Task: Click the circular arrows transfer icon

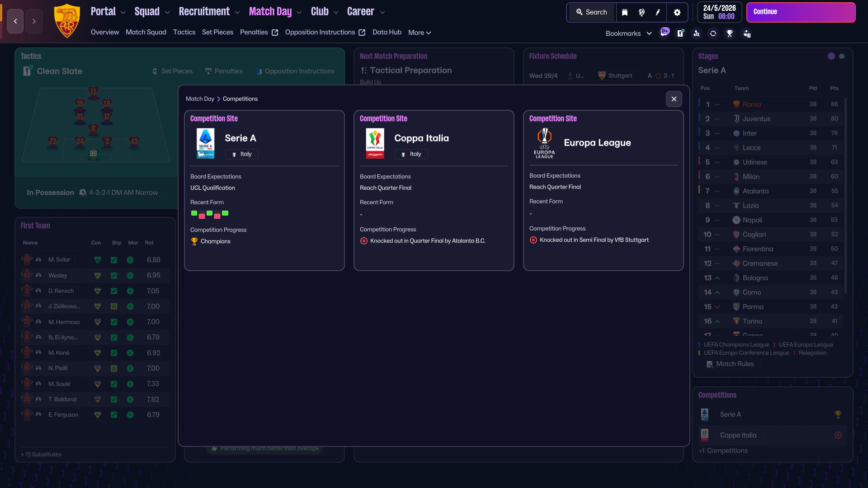Action: pos(713,33)
